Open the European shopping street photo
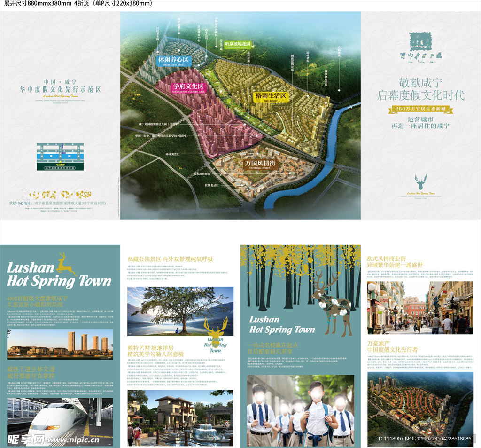Image resolution: width=481 pixels, height=448 pixels. 419,307
